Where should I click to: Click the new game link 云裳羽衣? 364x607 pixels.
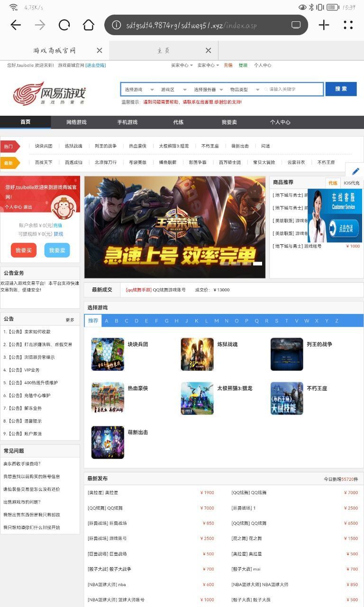click(x=296, y=162)
